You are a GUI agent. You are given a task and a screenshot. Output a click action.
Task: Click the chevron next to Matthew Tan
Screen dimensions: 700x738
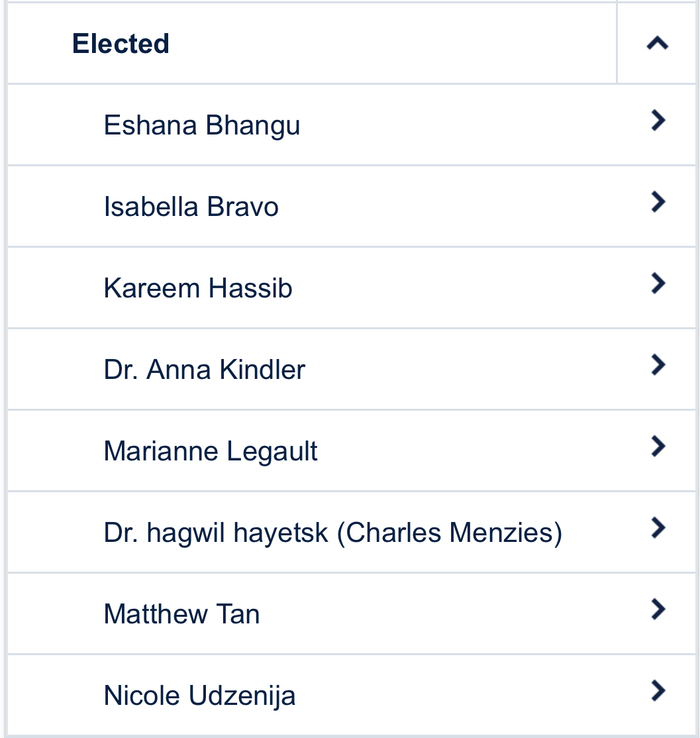click(x=658, y=609)
